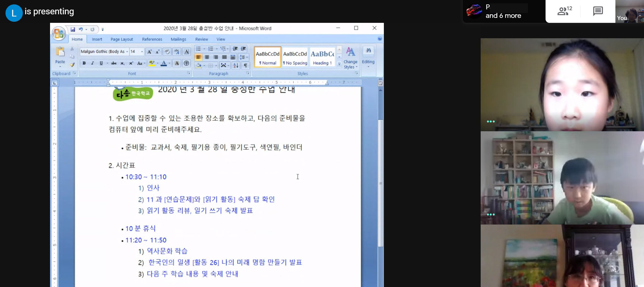Toggle Show/Hide paragraph marks

245,65
